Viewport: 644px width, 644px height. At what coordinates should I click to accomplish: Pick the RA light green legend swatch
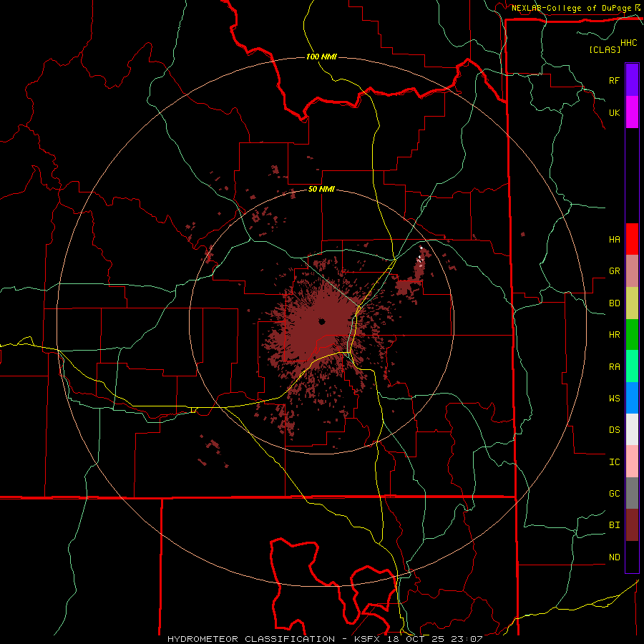click(x=632, y=366)
